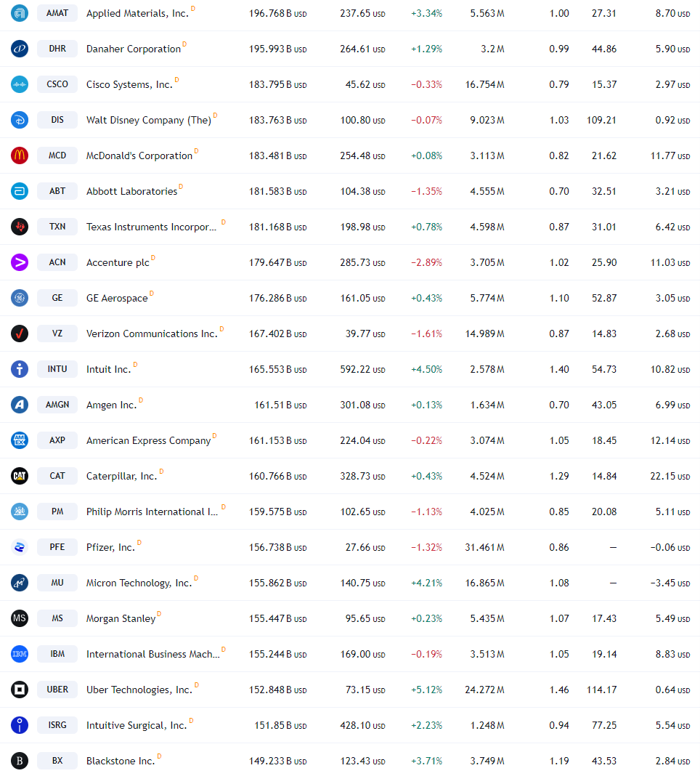Click Uber change value +5.12%
The height and width of the screenshot is (776, 700).
click(x=426, y=690)
